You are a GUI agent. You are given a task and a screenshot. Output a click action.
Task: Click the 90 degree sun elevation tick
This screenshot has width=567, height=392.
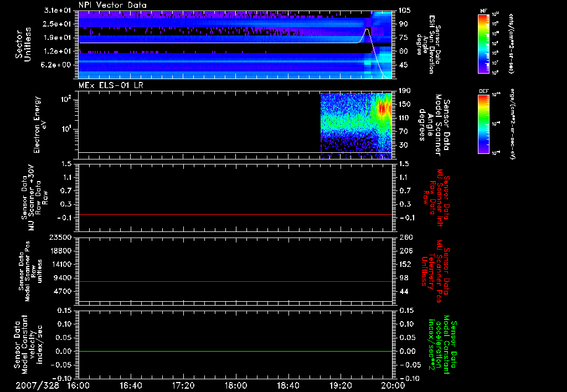403,24
